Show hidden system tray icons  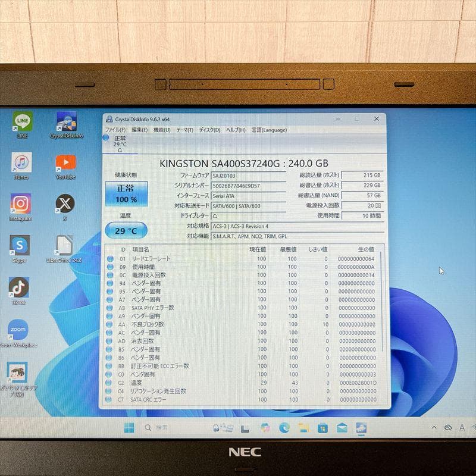point(434,427)
